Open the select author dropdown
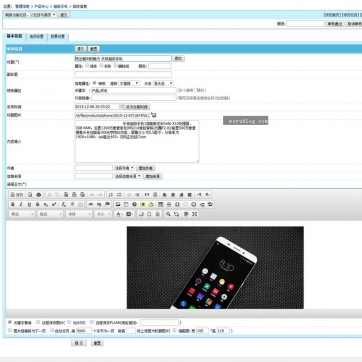 coord(124,168)
